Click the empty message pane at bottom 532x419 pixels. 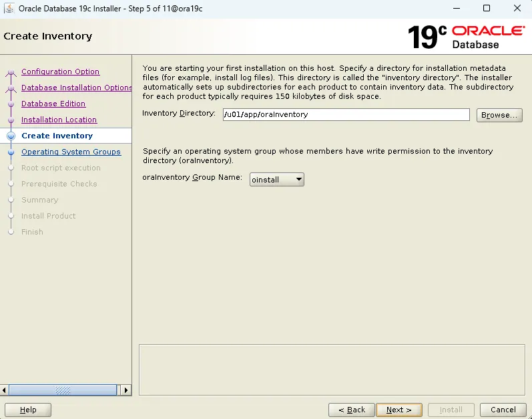click(x=332, y=370)
